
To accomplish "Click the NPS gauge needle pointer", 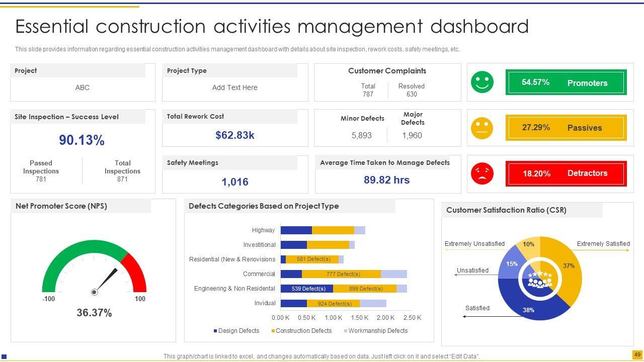I will [x=106, y=280].
